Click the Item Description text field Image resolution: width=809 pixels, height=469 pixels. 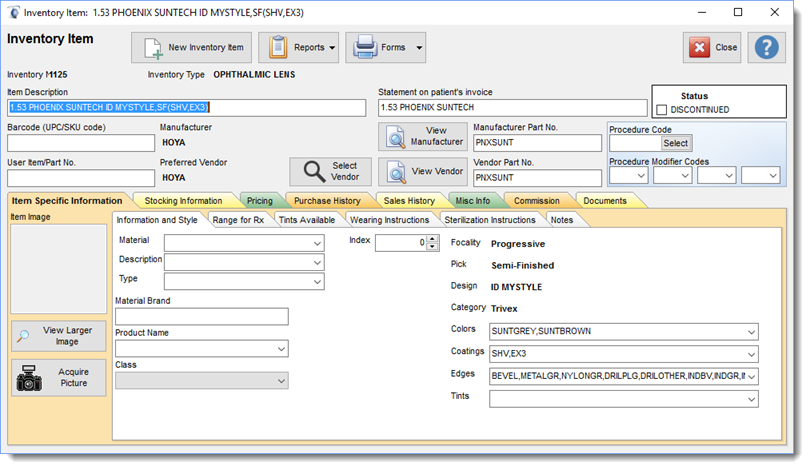coord(187,107)
